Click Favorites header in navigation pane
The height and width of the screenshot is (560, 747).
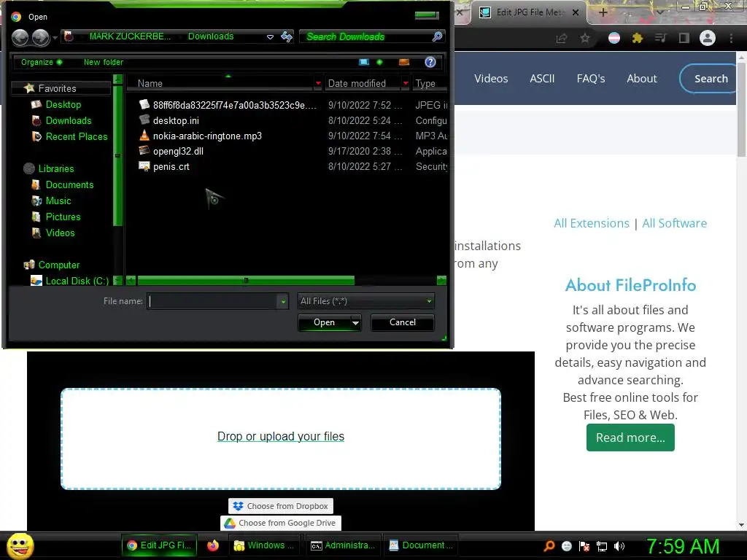[x=57, y=88]
